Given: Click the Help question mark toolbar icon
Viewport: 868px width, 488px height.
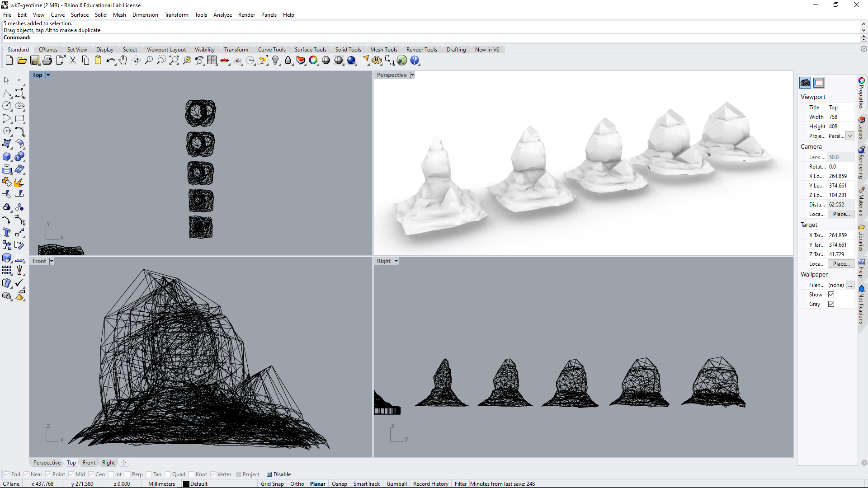Looking at the screenshot, I should coord(415,60).
